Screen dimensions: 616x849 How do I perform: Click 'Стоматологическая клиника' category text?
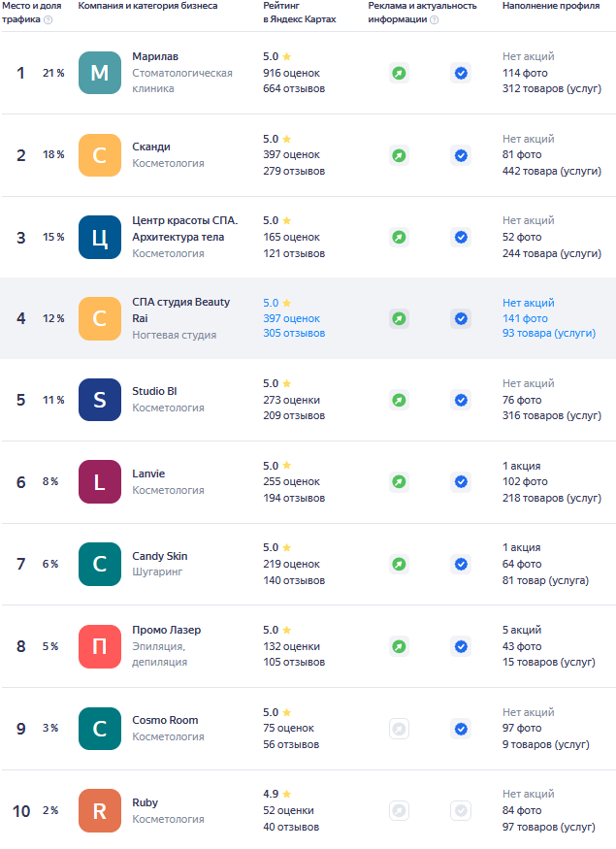point(181,81)
